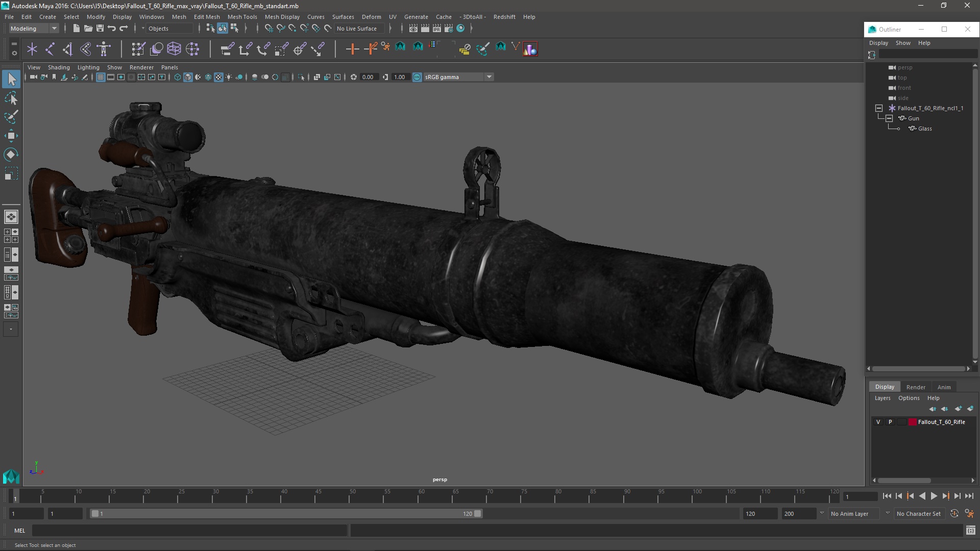Click the layer editor horizontal scrollbar
This screenshot has width=980, height=551.
coord(904,481)
